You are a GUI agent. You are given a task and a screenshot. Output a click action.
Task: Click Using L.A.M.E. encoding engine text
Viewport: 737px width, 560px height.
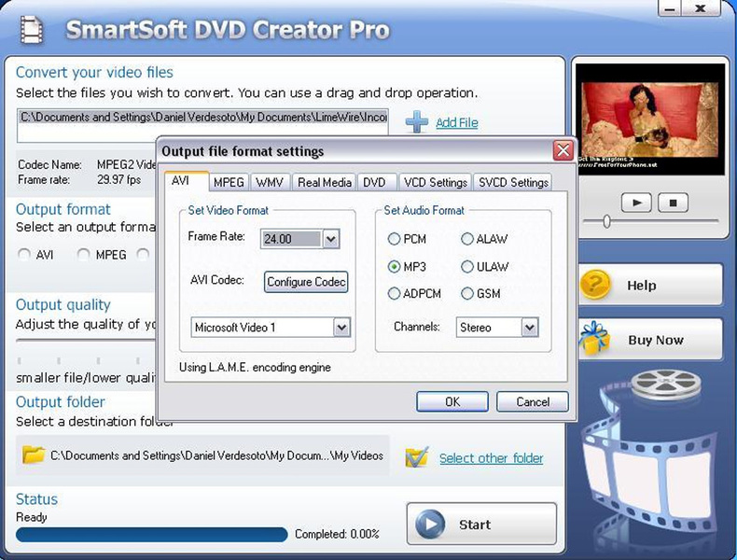point(255,367)
